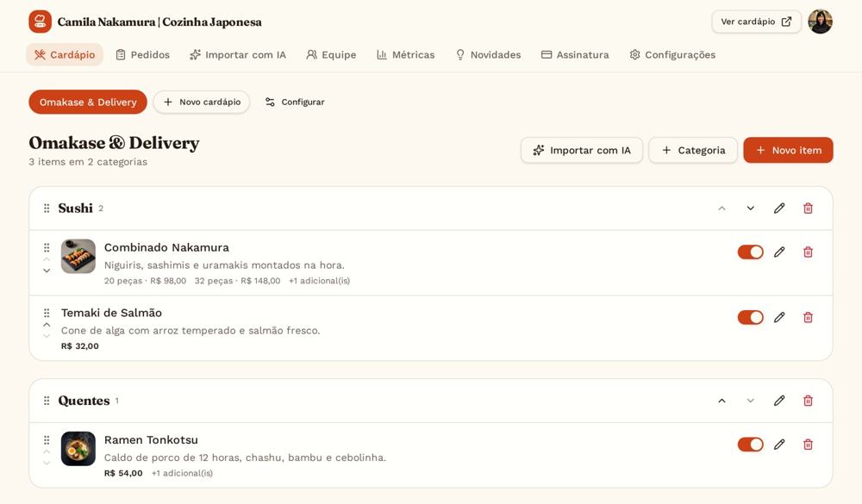The image size is (862, 504).
Task: Select the Omakase & Delivery menu pill
Action: click(88, 103)
